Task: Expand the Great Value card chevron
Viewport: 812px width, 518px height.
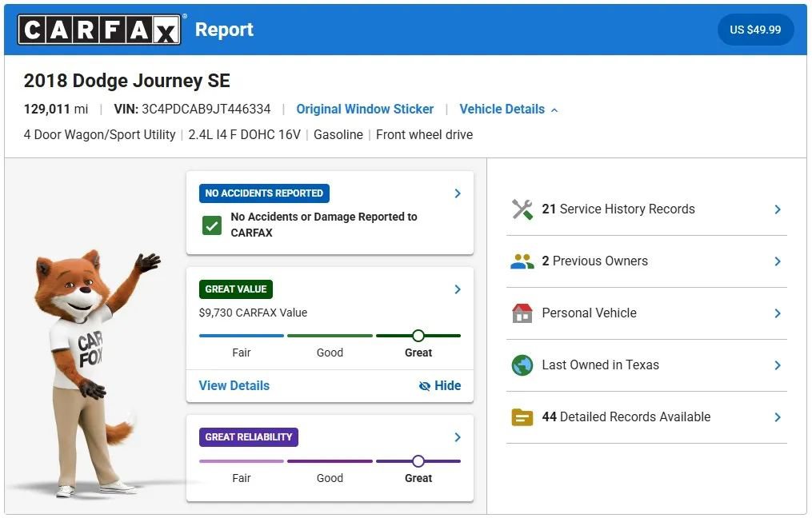Action: click(x=458, y=289)
